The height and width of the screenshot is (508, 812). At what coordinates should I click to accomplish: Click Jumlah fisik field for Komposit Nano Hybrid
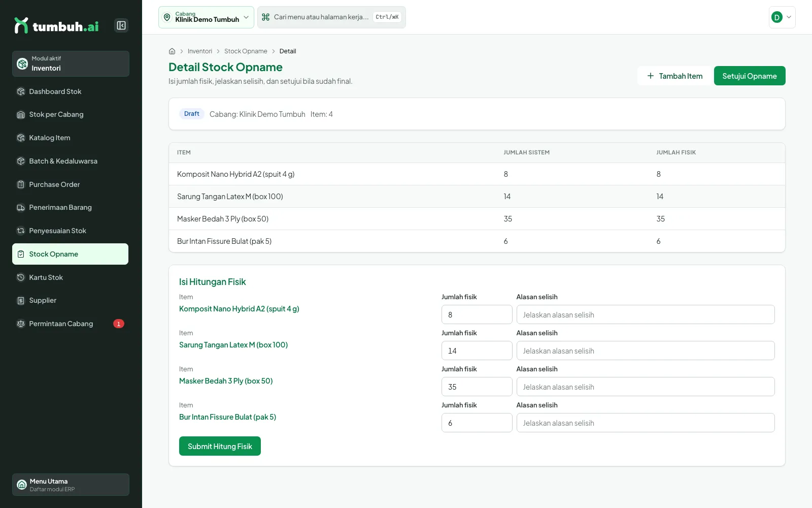coord(477,314)
